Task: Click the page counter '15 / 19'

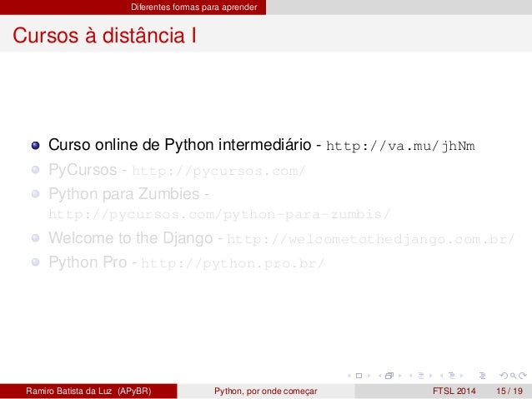Action: pyautogui.click(x=509, y=391)
